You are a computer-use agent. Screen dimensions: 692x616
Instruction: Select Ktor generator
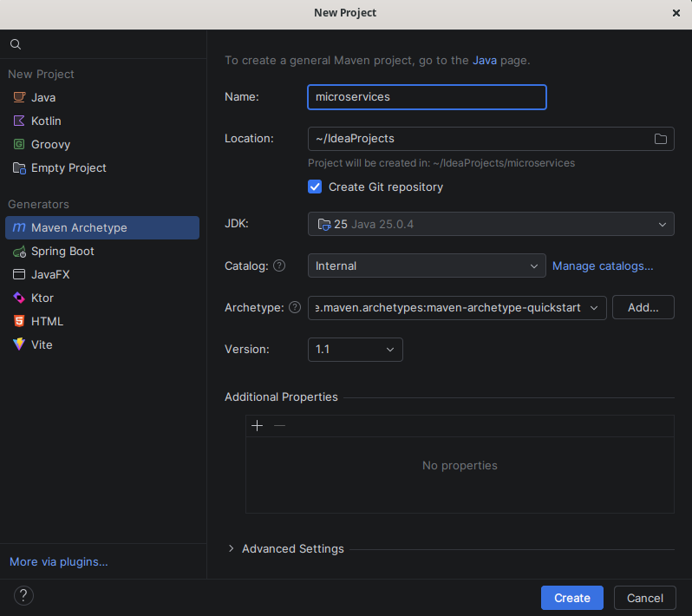(102, 298)
